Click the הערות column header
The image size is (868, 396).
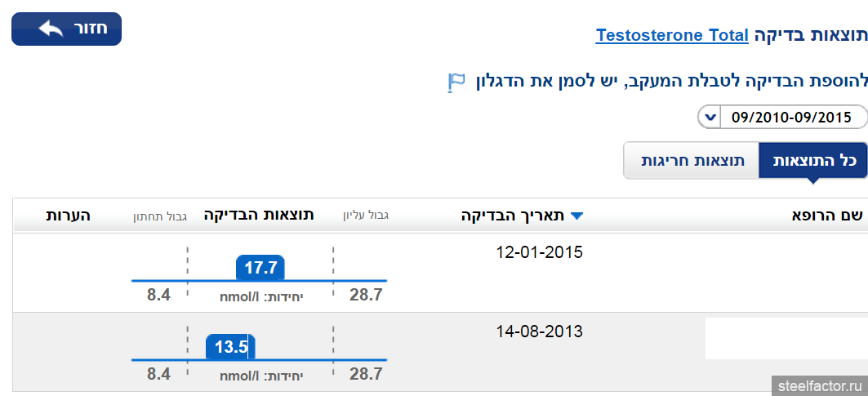click(x=68, y=216)
